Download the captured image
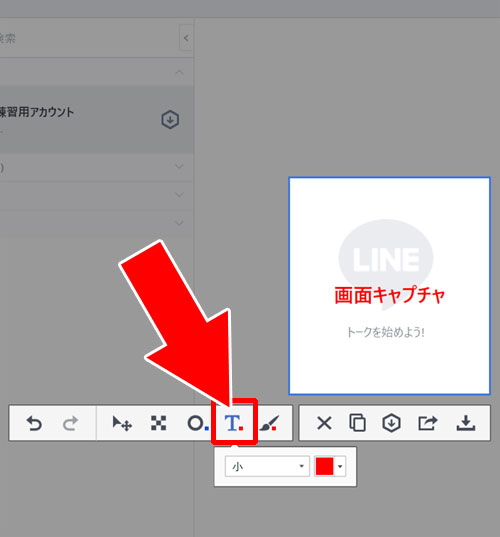The width and height of the screenshot is (500, 537). click(466, 423)
